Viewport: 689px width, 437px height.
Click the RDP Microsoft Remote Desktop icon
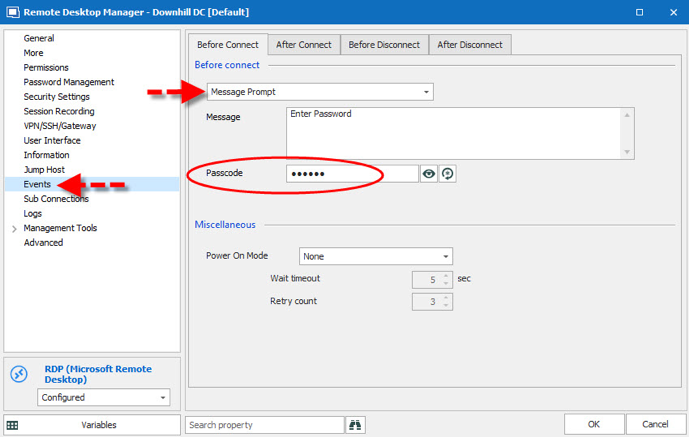click(18, 374)
